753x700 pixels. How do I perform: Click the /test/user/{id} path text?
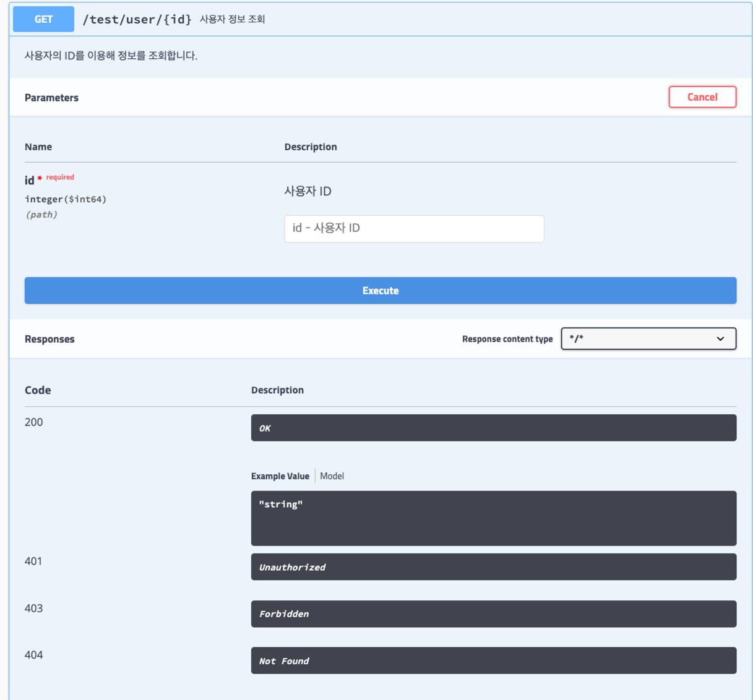(x=137, y=19)
